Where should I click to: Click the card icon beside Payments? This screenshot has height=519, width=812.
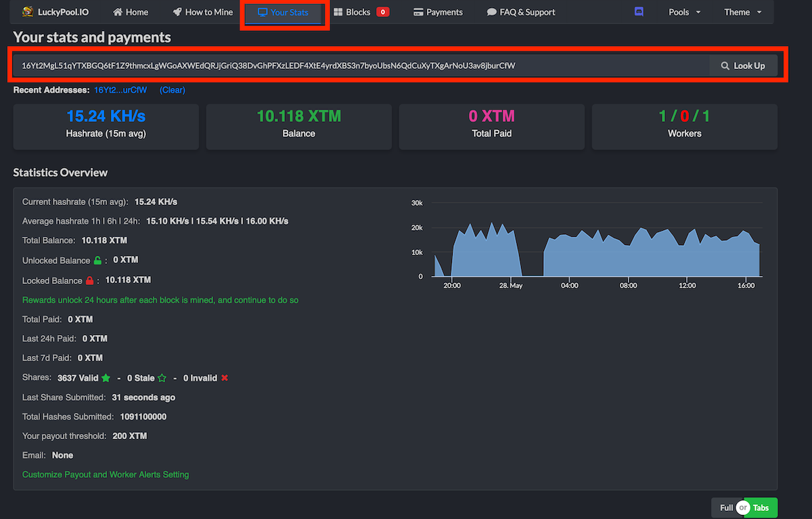(x=418, y=12)
